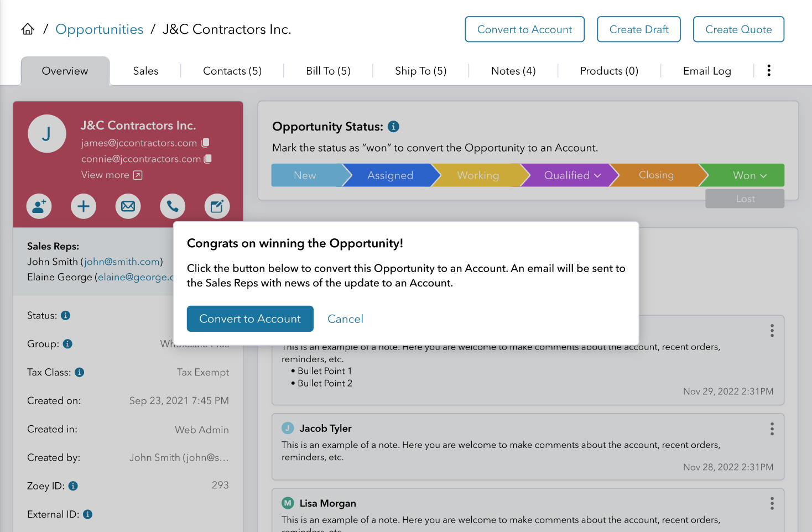
Task: Copy the connie@jccontractors.com email address
Action: tap(208, 159)
